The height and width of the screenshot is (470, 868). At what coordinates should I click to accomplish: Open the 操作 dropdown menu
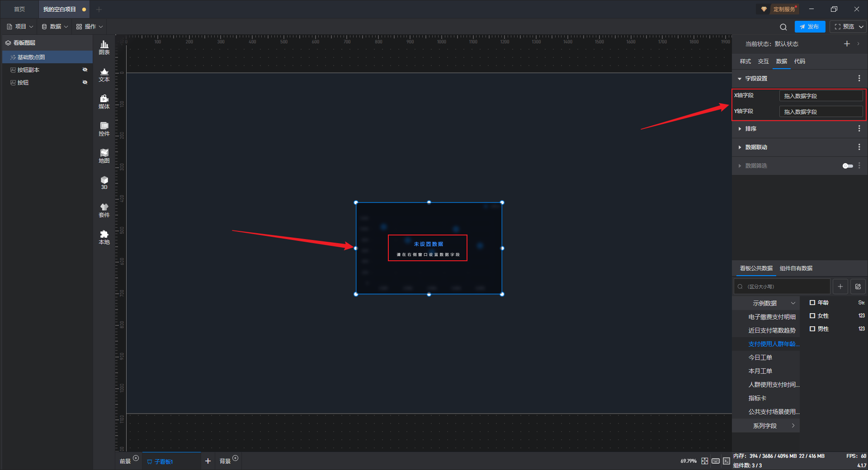(90, 27)
